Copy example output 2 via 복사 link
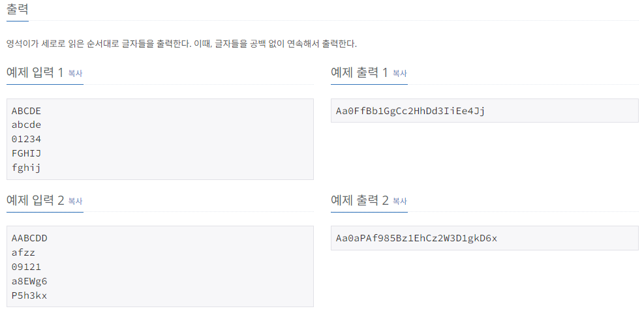The image size is (644, 315). click(x=399, y=202)
